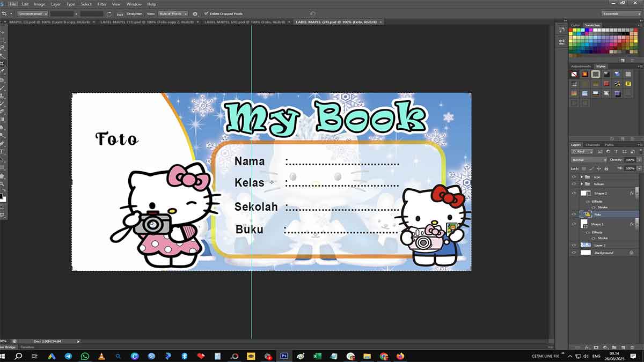Open Windows search on the taskbar
This screenshot has width=644, height=362.
(18, 356)
